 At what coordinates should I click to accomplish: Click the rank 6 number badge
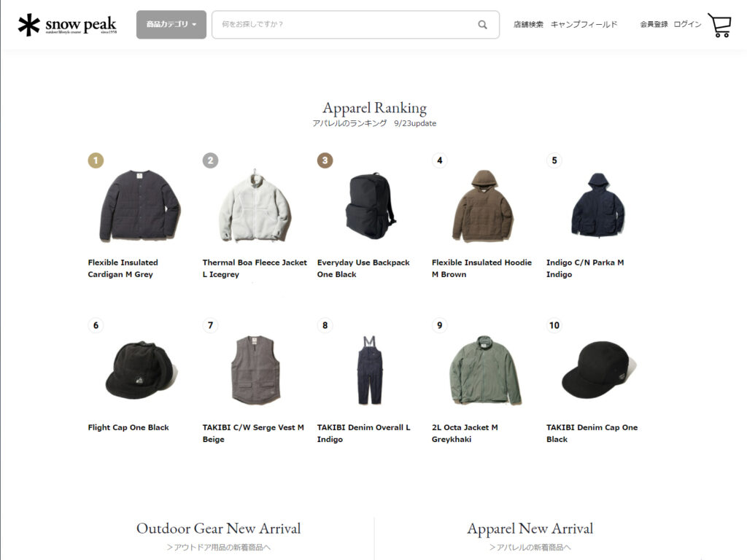[x=96, y=325]
